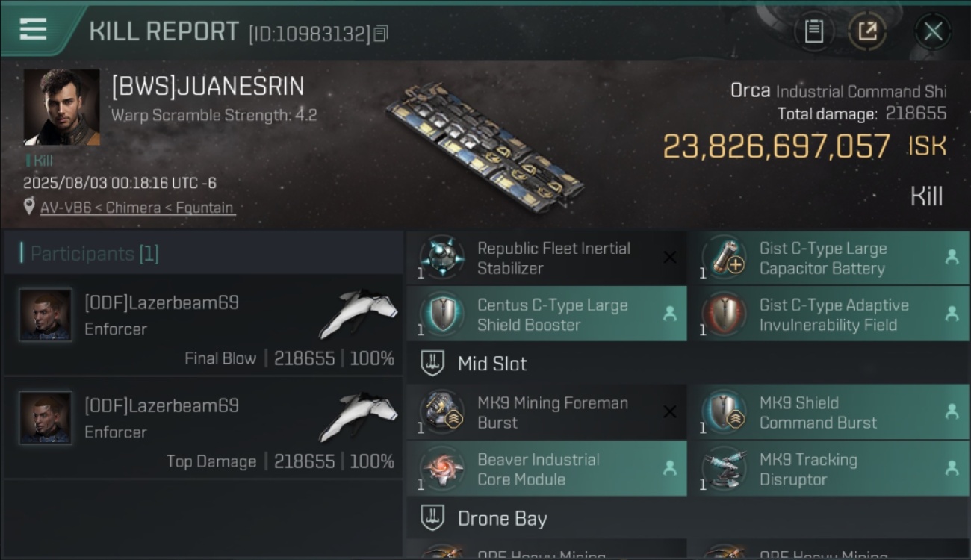Click the MK9 Tracking Disruptor module icon
The width and height of the screenshot is (971, 560).
(724, 469)
